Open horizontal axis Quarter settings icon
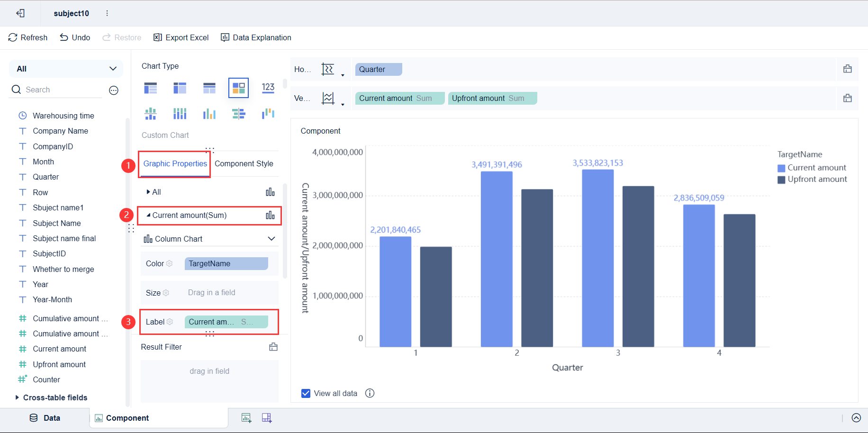868x433 pixels. 848,69
